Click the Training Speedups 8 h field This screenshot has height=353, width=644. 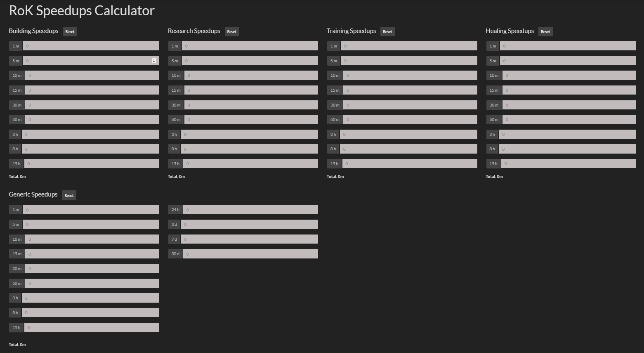[408, 149]
